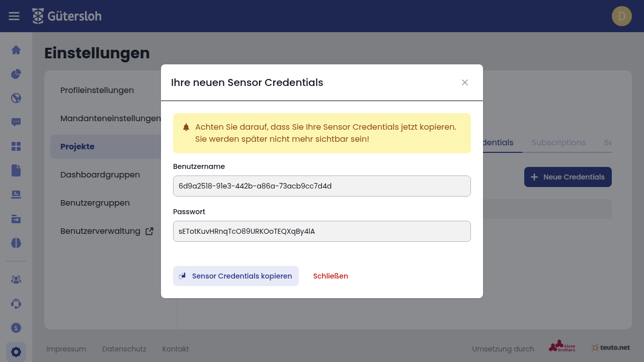Click the Benutzername input field
This screenshot has height=362, width=644.
pos(322,186)
